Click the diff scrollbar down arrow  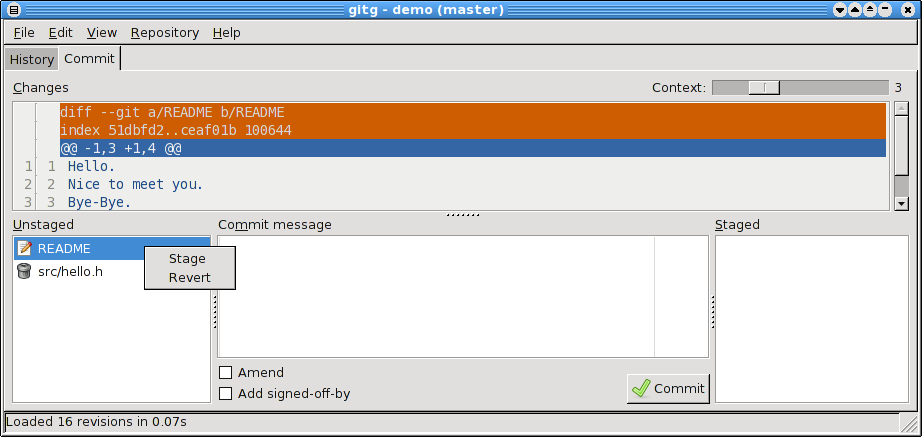coord(901,204)
